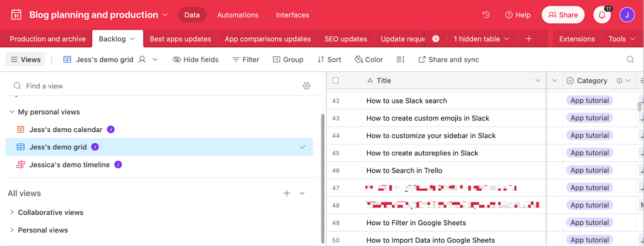Open the Color options for records
The height and width of the screenshot is (246, 644).
(x=368, y=59)
